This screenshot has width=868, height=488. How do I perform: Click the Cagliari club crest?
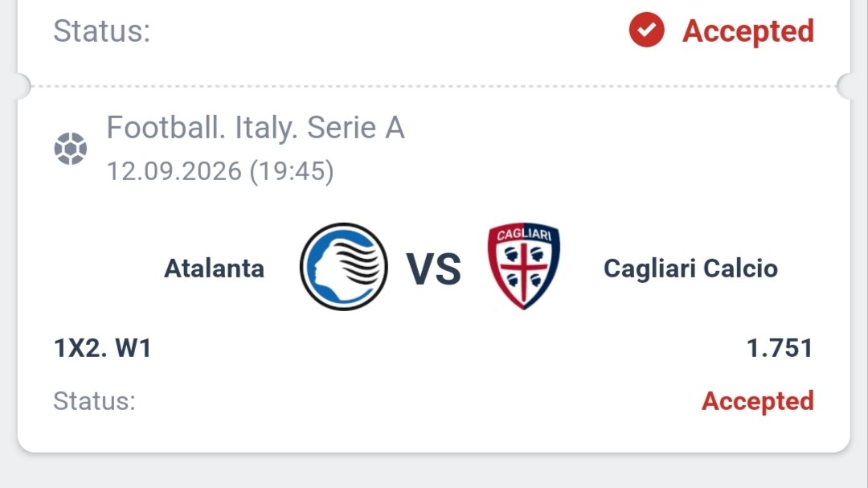pos(524,266)
